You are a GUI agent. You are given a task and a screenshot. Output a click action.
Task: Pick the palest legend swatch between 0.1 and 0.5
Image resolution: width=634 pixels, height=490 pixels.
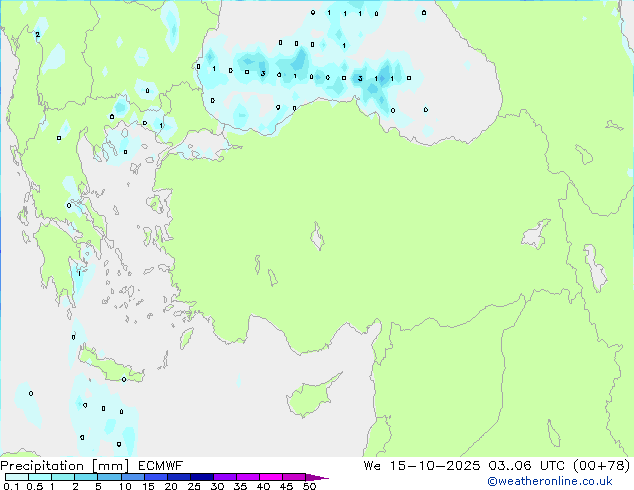17,477
